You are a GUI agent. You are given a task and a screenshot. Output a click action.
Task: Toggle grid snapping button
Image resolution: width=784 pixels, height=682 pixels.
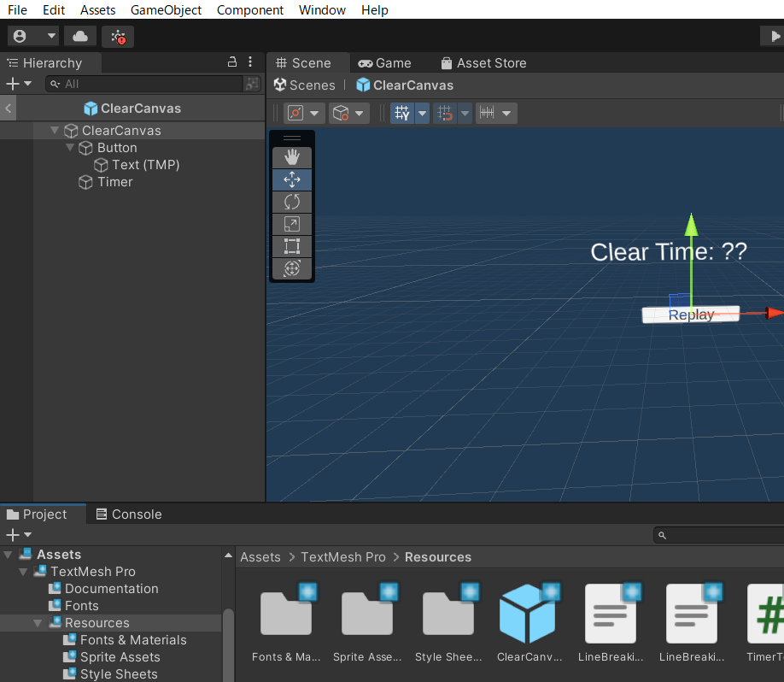click(x=444, y=113)
